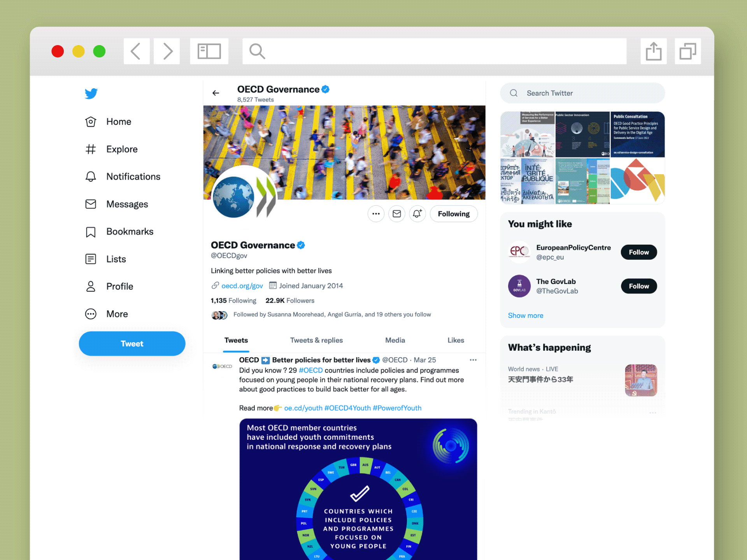Send a message via the envelope icon

click(396, 214)
